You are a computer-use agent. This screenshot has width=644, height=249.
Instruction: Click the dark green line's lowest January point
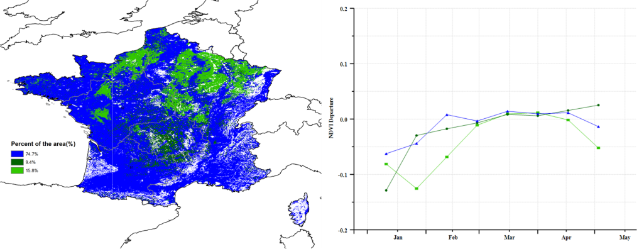pyautogui.click(x=386, y=191)
